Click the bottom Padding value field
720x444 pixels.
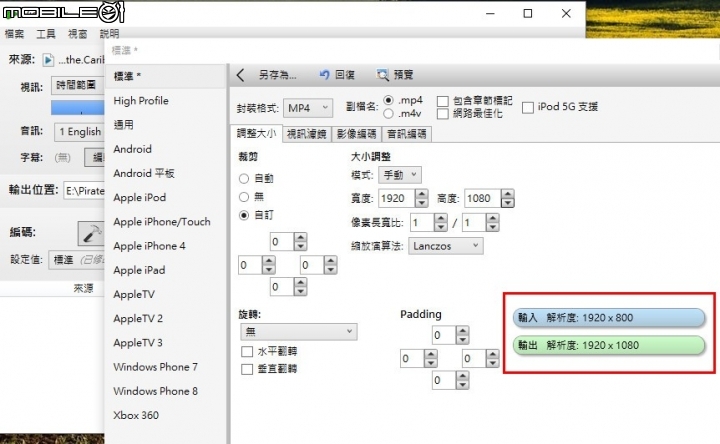(444, 381)
